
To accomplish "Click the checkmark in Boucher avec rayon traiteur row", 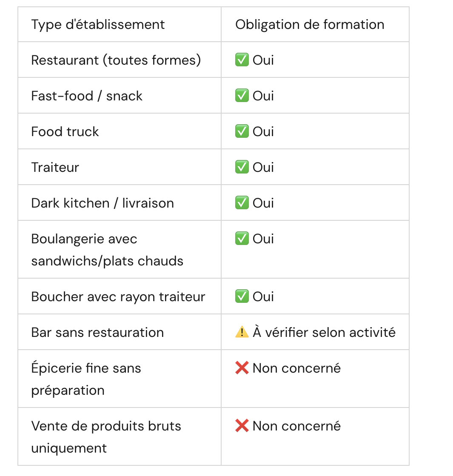I will pyautogui.click(x=242, y=296).
